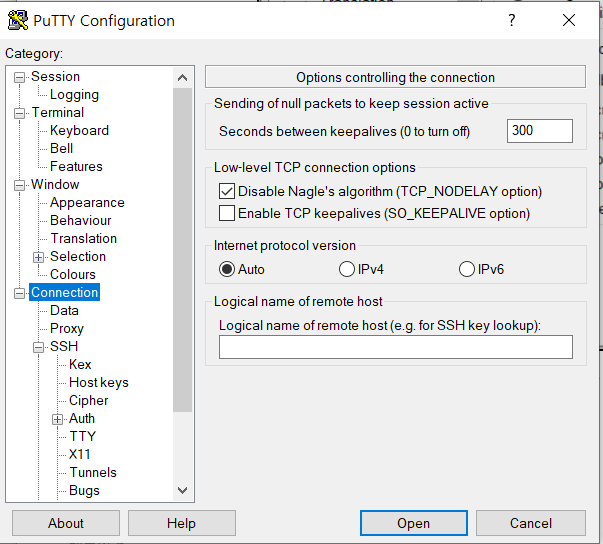Open TTY settings
Viewport: 603px width, 544px height.
click(x=83, y=436)
